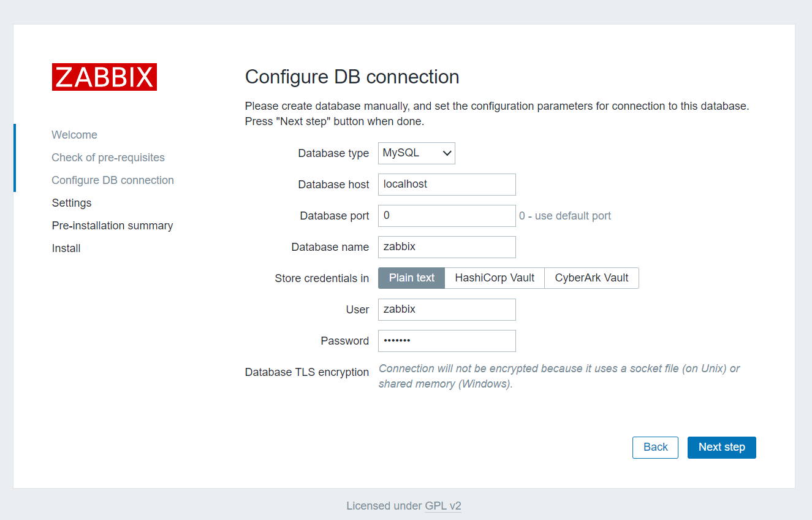Click the 'Connection will not be encrypted' note
Screen dimensions: 812x520
tap(560, 377)
